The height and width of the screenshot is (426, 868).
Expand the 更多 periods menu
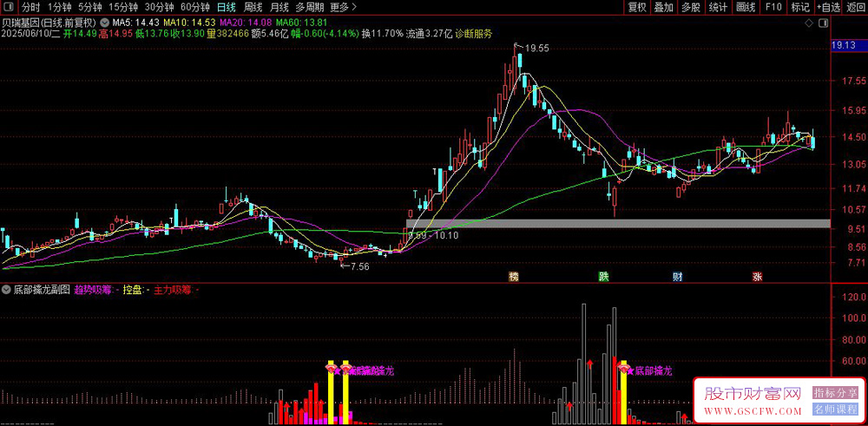(343, 8)
